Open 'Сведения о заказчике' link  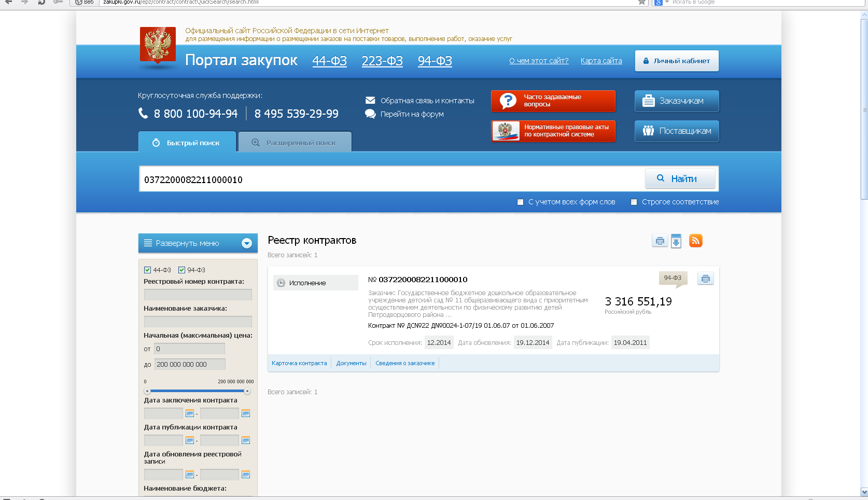(405, 363)
